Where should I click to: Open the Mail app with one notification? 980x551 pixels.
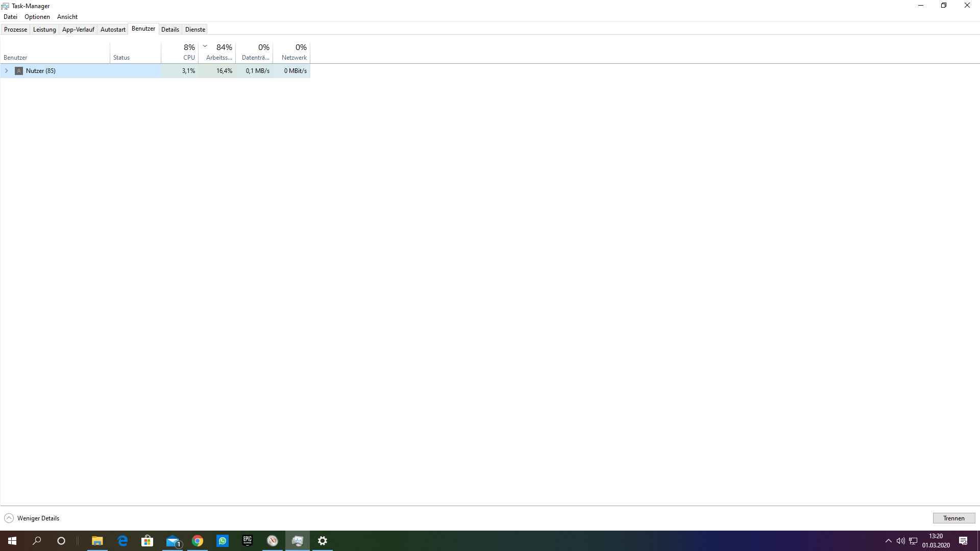(173, 540)
